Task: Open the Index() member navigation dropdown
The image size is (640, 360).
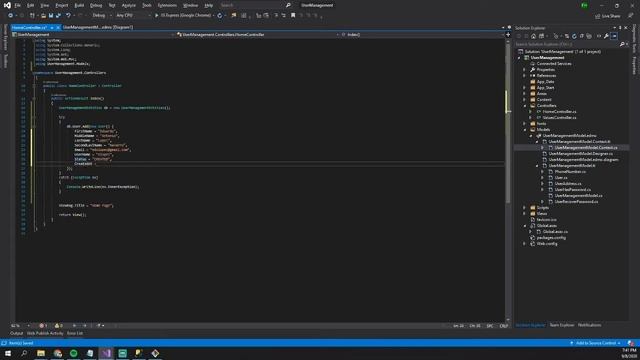Action: [x=422, y=35]
